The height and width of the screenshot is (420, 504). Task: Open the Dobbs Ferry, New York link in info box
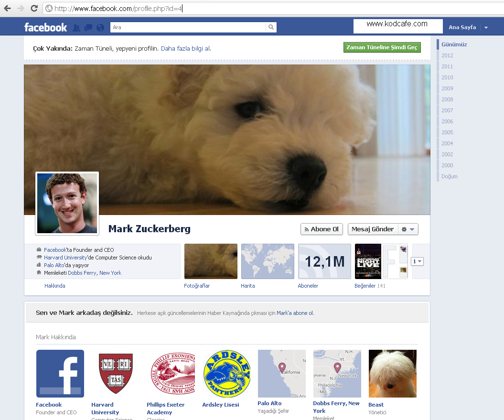pyautogui.click(x=95, y=273)
